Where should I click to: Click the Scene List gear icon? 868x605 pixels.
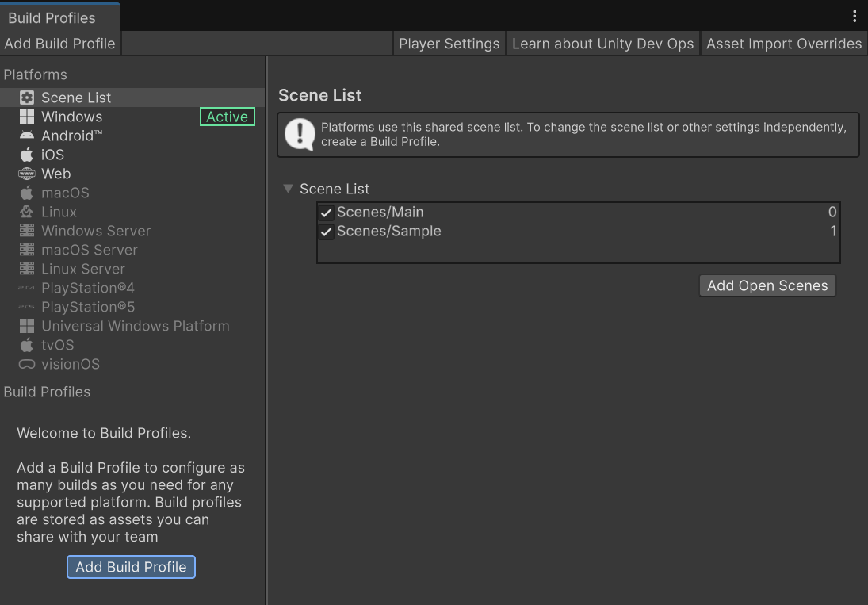pyautogui.click(x=27, y=98)
